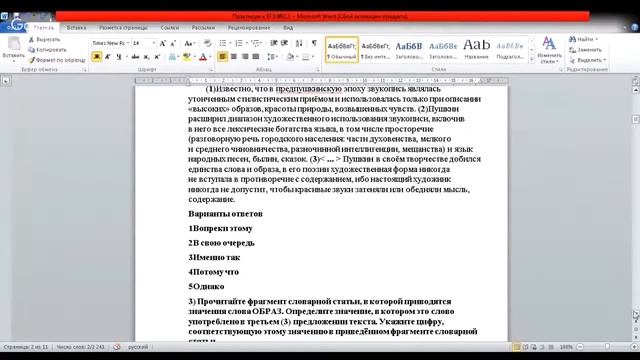Click the Bullets list icon
This screenshot has height=360, width=640.
[x=223, y=43]
